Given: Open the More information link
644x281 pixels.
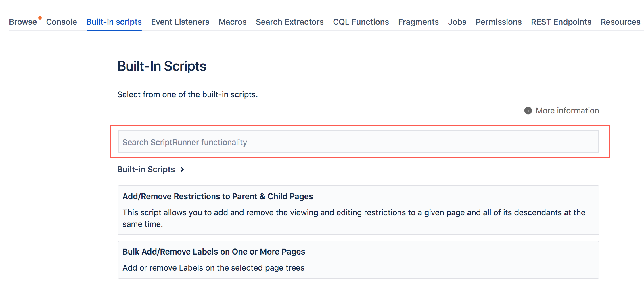Looking at the screenshot, I should (x=567, y=111).
